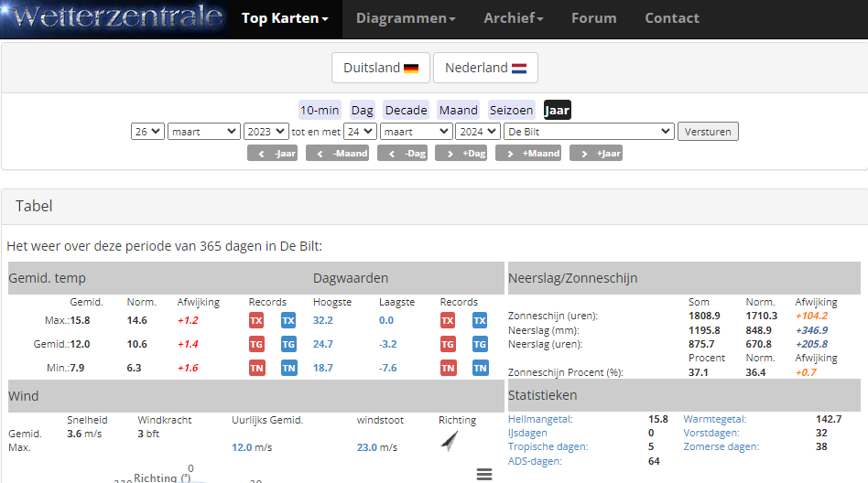Viewport: 868px width, 483px height.
Task: Click the red TN record icon in Gemid. temp Min row
Action: coord(256,368)
